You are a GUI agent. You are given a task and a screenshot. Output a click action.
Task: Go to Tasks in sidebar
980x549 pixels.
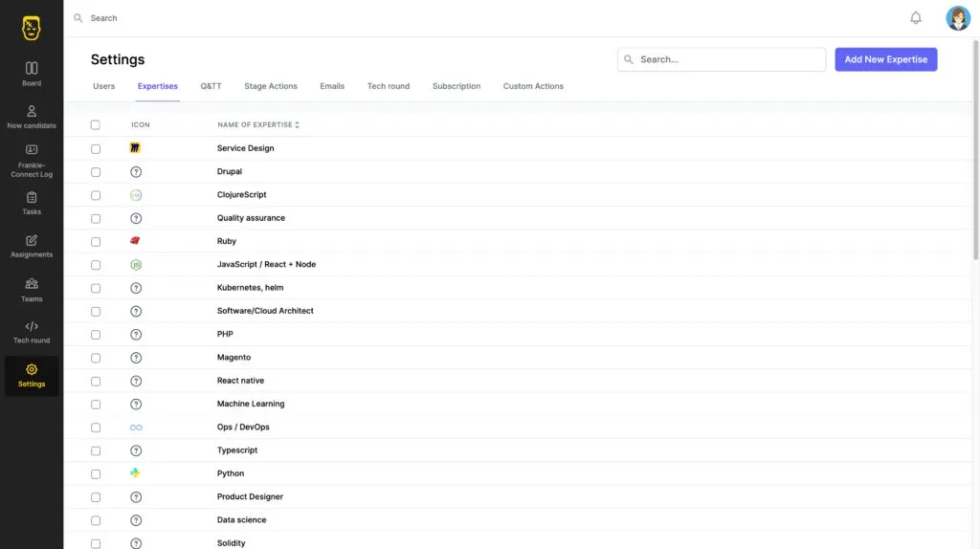(x=32, y=204)
